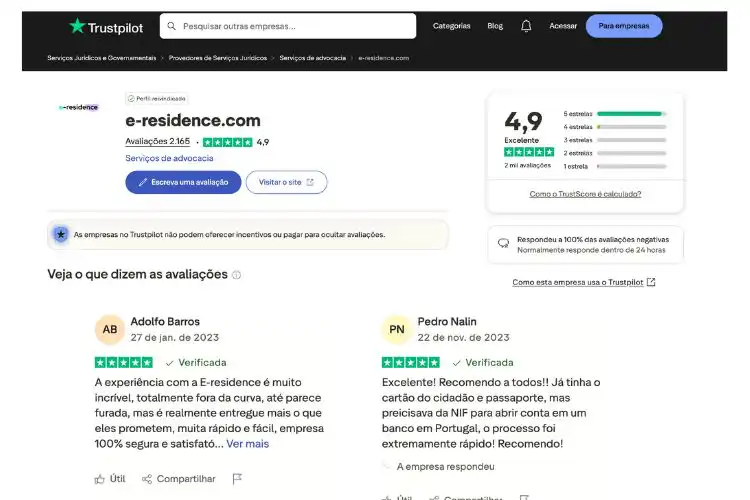Open Serviços de advocacia category link
The width and height of the screenshot is (750, 500).
coord(169,158)
